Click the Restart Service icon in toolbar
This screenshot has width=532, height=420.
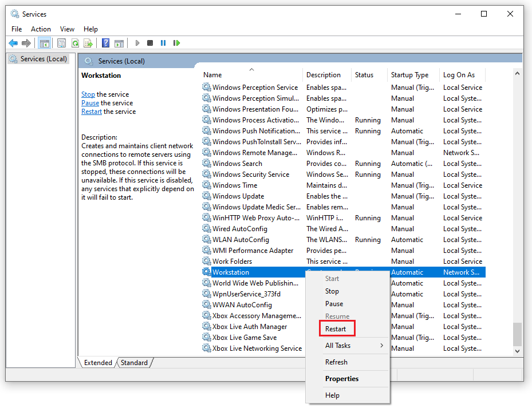[x=176, y=43]
